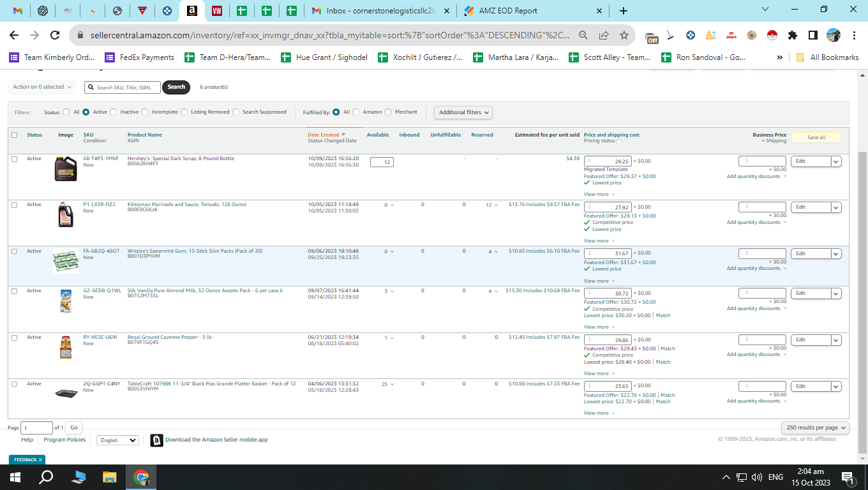This screenshot has width=868, height=490.
Task: Open File Explorer from the taskbar
Action: click(x=110, y=477)
